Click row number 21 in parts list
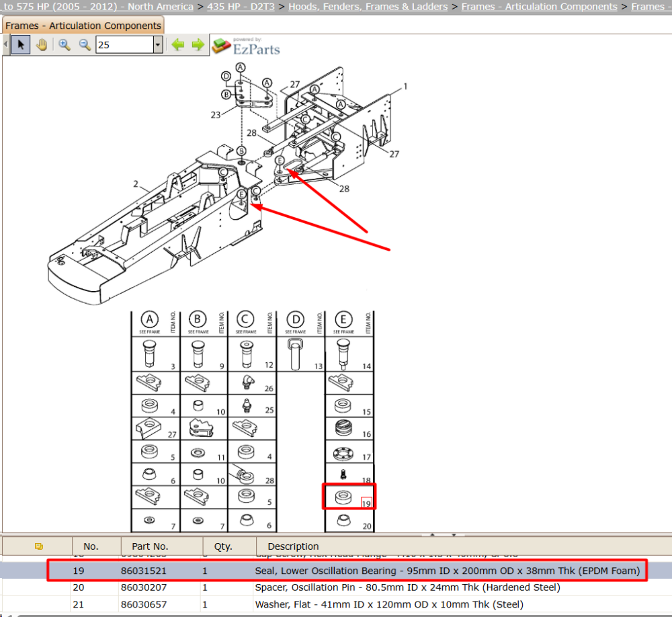Viewport: 672px width, 617px height. tap(79, 604)
